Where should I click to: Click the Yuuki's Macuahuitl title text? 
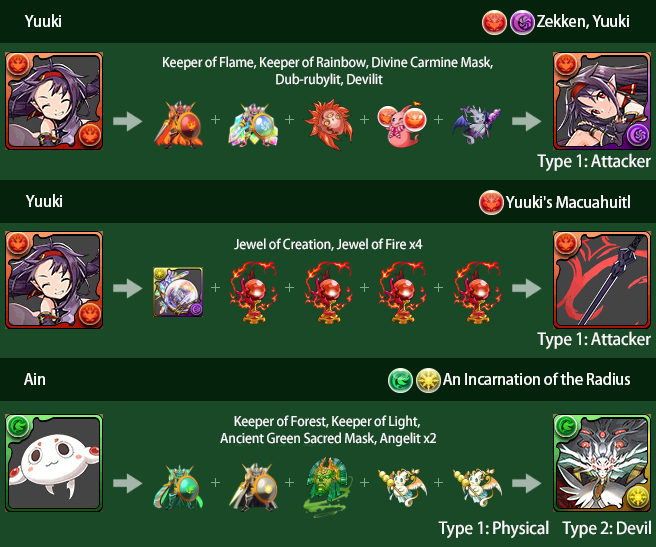click(568, 202)
